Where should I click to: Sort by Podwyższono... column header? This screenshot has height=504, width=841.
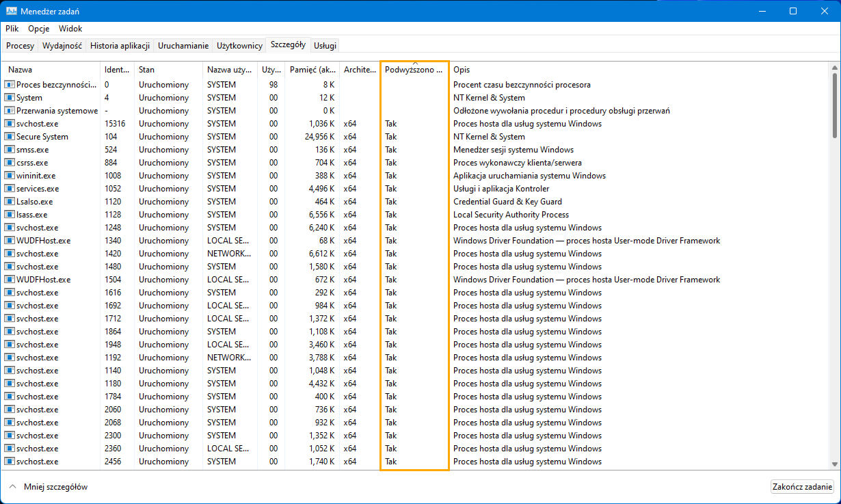pos(414,70)
